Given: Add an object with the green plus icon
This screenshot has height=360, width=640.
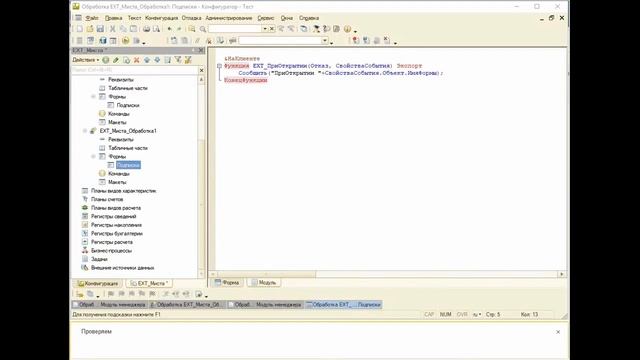Looking at the screenshot, I should [106, 60].
